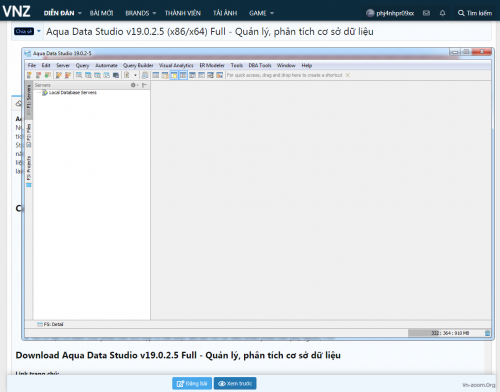Open the inbox envelope icon
Screen dimensions: 500x392
point(426,13)
